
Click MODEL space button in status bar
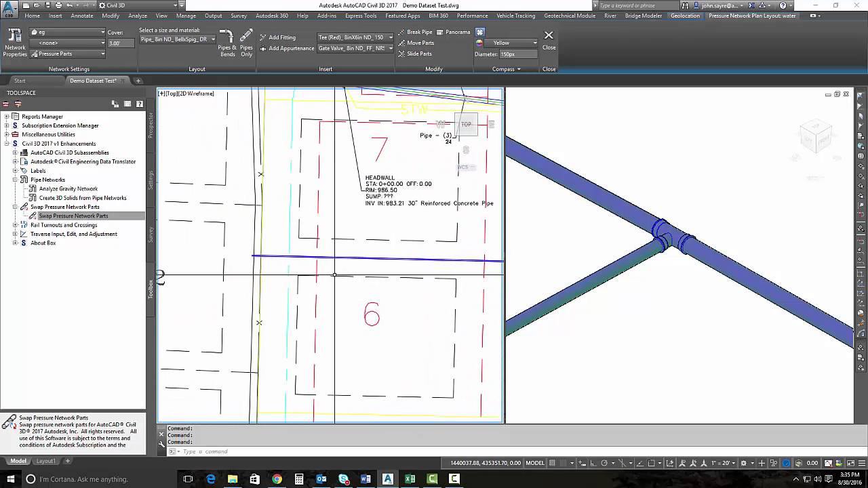coord(535,463)
